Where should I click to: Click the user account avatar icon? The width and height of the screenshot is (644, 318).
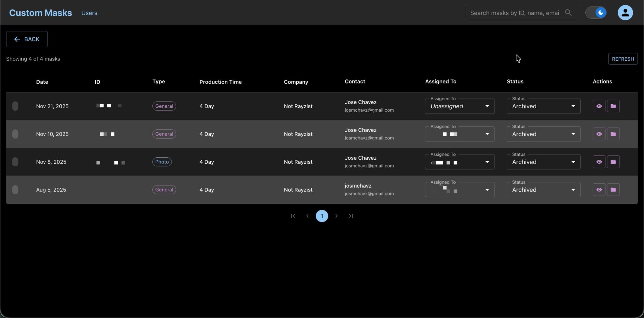click(x=625, y=13)
